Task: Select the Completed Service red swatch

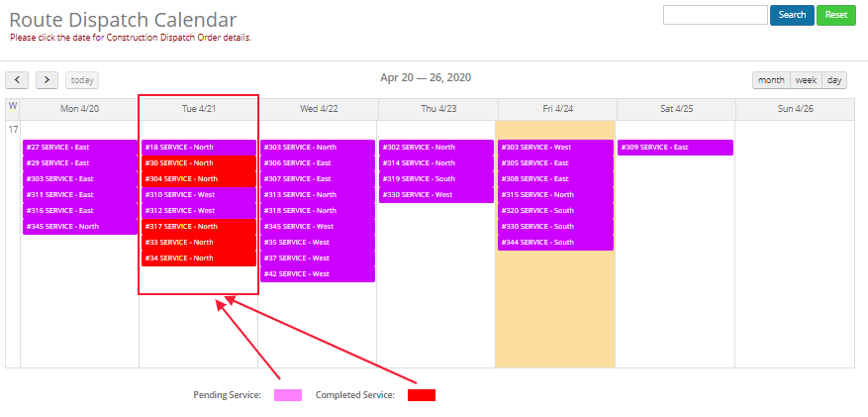Action: 422,395
